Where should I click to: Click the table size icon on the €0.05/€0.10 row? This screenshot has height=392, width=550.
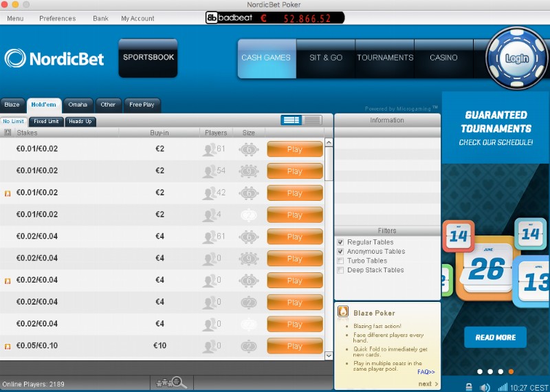click(x=249, y=346)
